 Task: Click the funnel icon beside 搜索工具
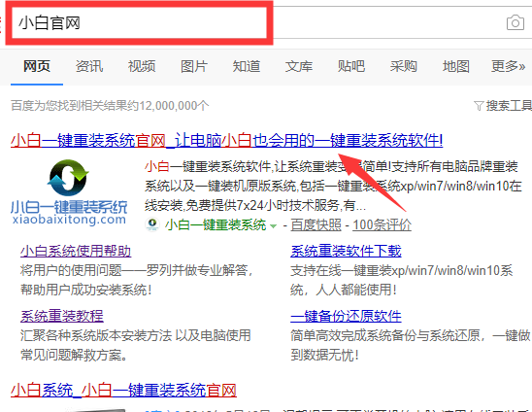pyautogui.click(x=479, y=106)
